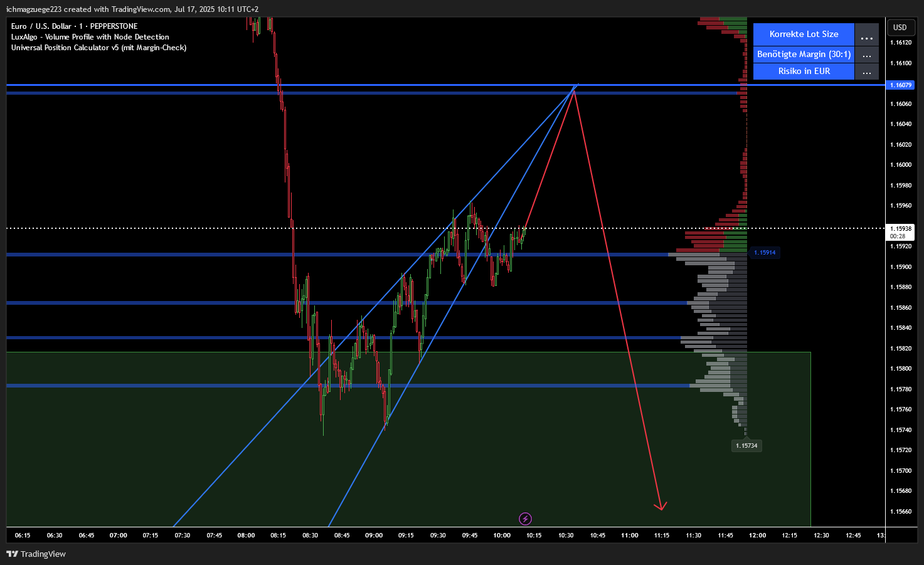
Task: Select the Universal Position Calculator v5 label
Action: point(98,48)
